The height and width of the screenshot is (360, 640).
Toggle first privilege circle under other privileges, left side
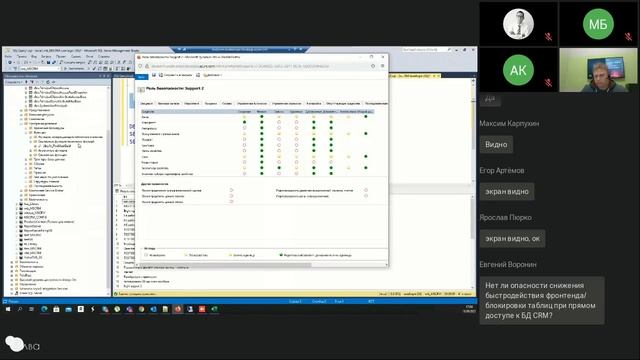[x=231, y=190]
